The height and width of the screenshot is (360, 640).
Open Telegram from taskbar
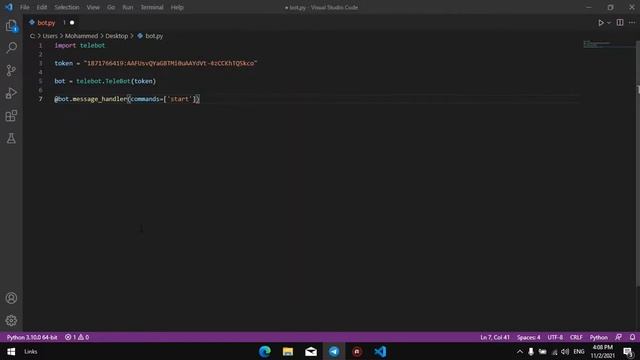[x=334, y=351]
